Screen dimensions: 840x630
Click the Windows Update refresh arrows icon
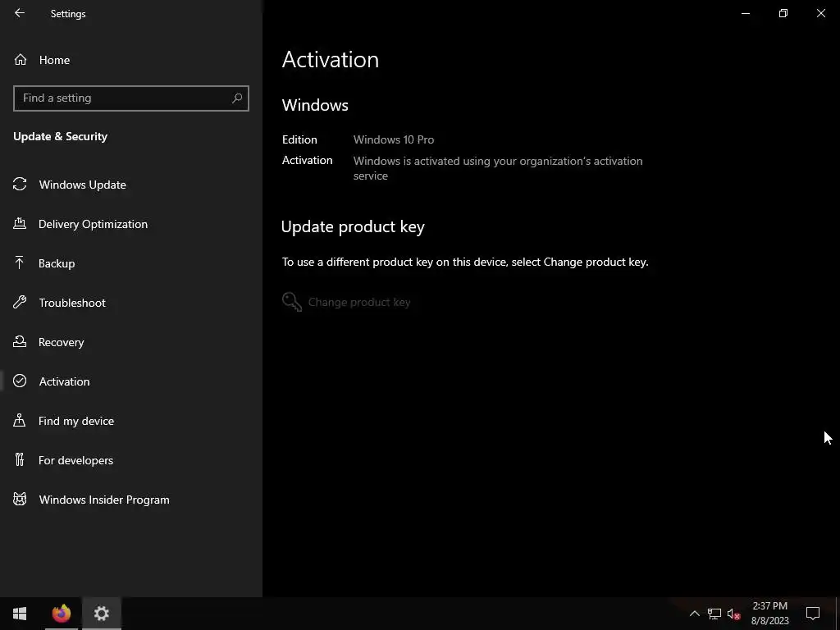click(x=20, y=185)
